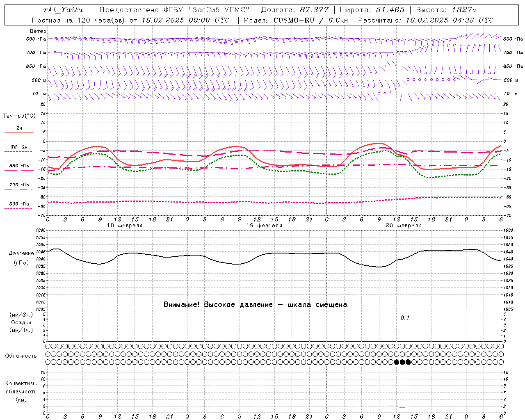The width and height of the screenshot is (525, 420).
Task: Click the Тем-ра(°C) temperature axis label
Action: point(19,116)
